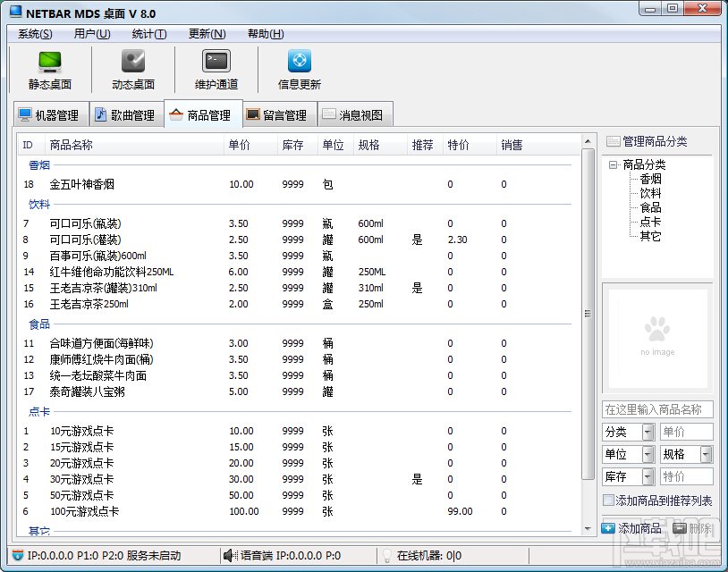Click the 删除 button
728x572 pixels.
(x=692, y=528)
